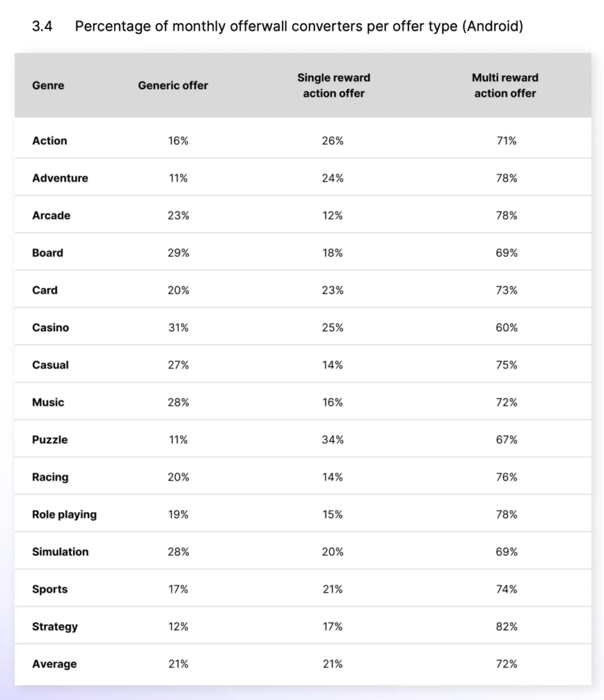Click the 82% value in Strategy row
Viewport: 604px width, 700px height.
pyautogui.click(x=506, y=626)
